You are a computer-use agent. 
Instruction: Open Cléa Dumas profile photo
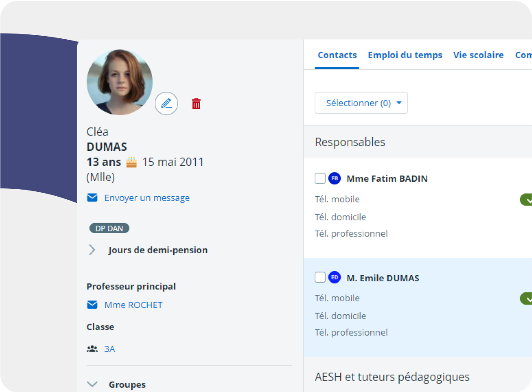coord(120,82)
